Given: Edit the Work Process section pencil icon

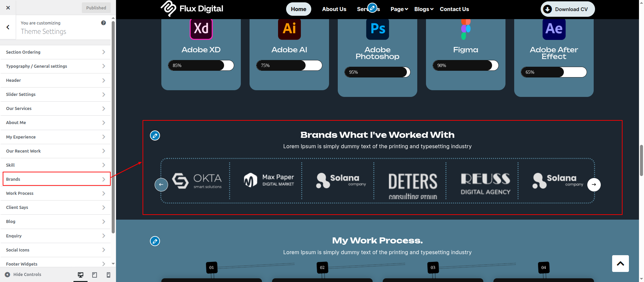Looking at the screenshot, I should tap(155, 241).
